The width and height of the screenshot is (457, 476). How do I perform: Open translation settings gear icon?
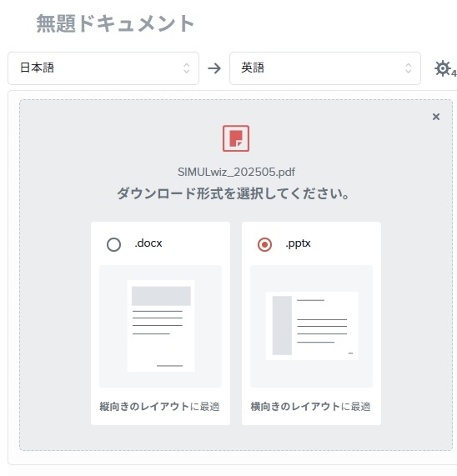443,68
